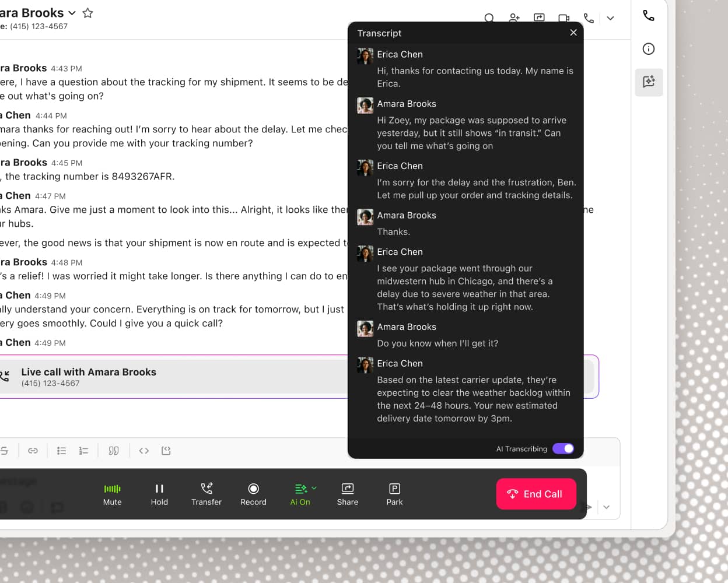The height and width of the screenshot is (583, 728).
Task: Click the search icon in the header
Action: coord(489,18)
